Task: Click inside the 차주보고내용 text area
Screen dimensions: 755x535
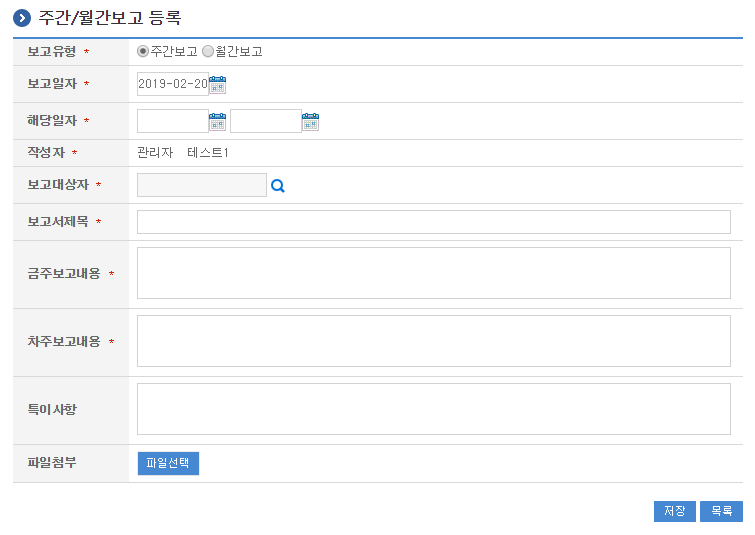Action: click(433, 341)
